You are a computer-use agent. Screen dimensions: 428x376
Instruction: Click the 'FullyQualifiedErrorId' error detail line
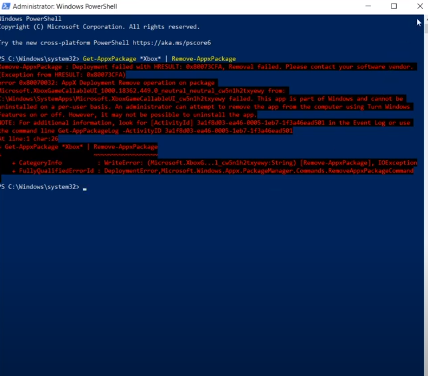pos(213,171)
